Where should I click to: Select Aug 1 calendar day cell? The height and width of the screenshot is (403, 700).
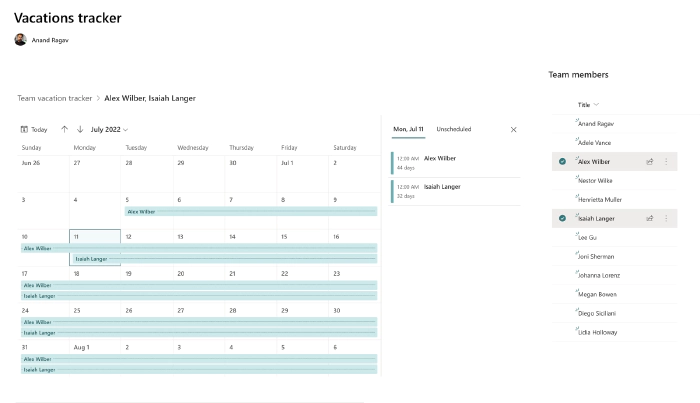coord(95,358)
